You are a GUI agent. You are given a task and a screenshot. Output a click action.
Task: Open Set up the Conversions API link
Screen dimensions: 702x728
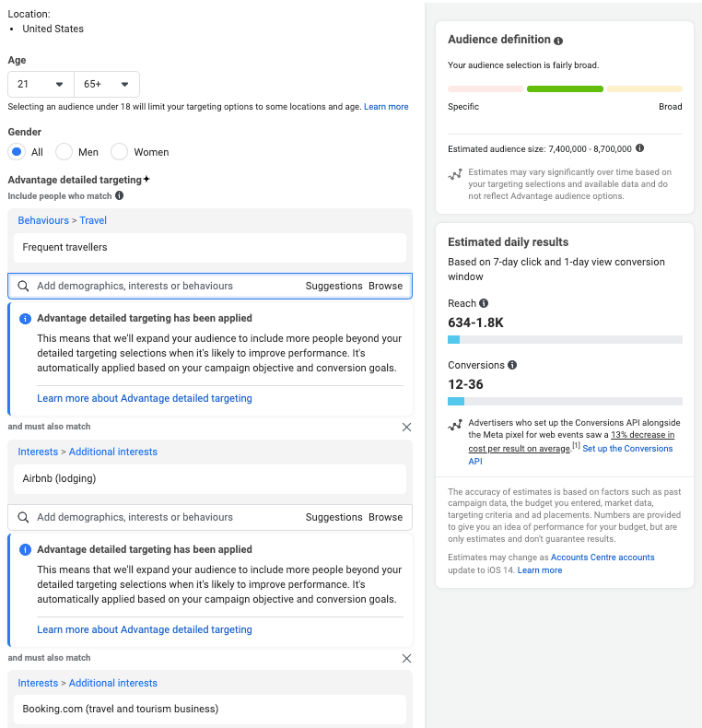click(626, 449)
